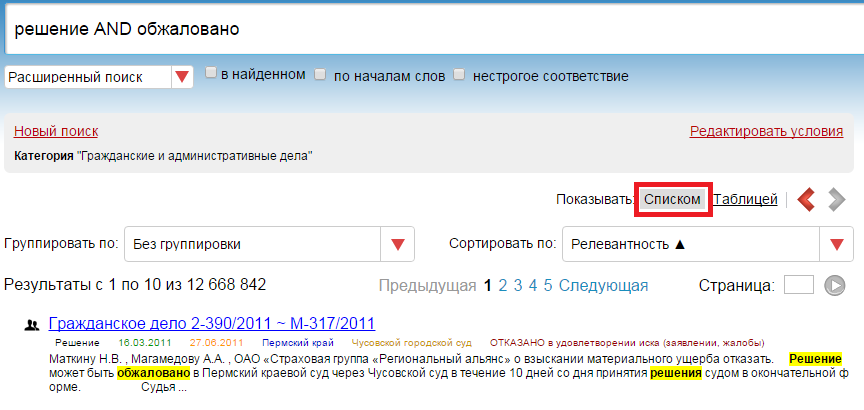Screen dimensions: 864x410
Task: Click the gray go-to-page arrow button
Action: tap(834, 286)
